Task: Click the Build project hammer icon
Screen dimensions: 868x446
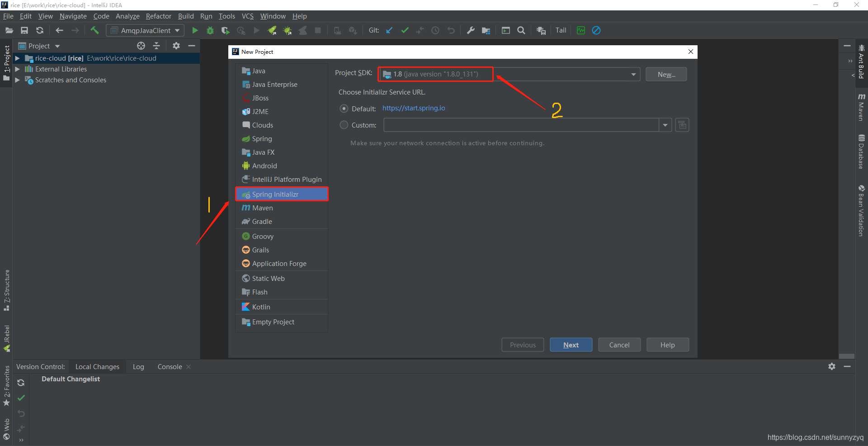Action: tap(94, 30)
